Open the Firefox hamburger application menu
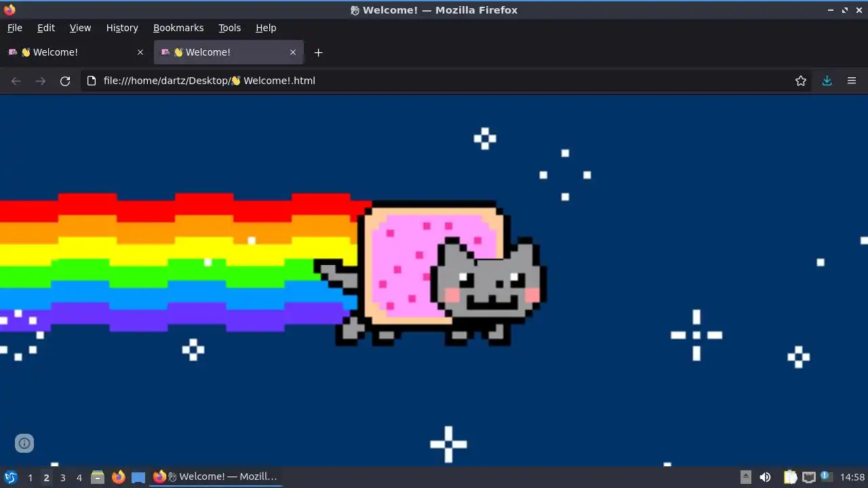The width and height of the screenshot is (868, 488). click(x=852, y=81)
